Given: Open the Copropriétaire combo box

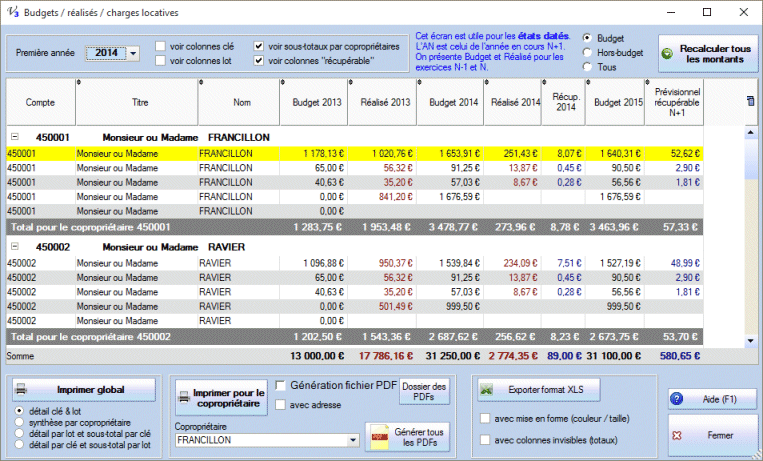Looking at the screenshot, I should coord(352,439).
